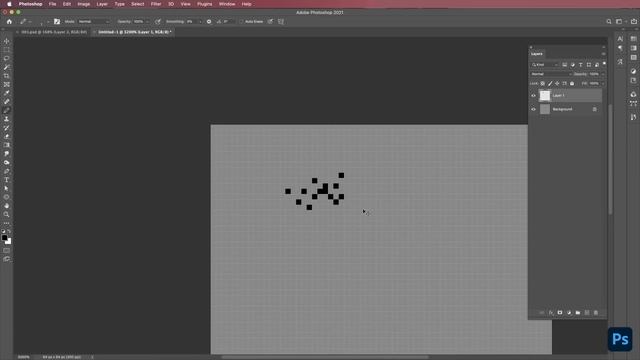The image size is (640, 360).
Task: Select the Type tool
Action: tap(7, 180)
